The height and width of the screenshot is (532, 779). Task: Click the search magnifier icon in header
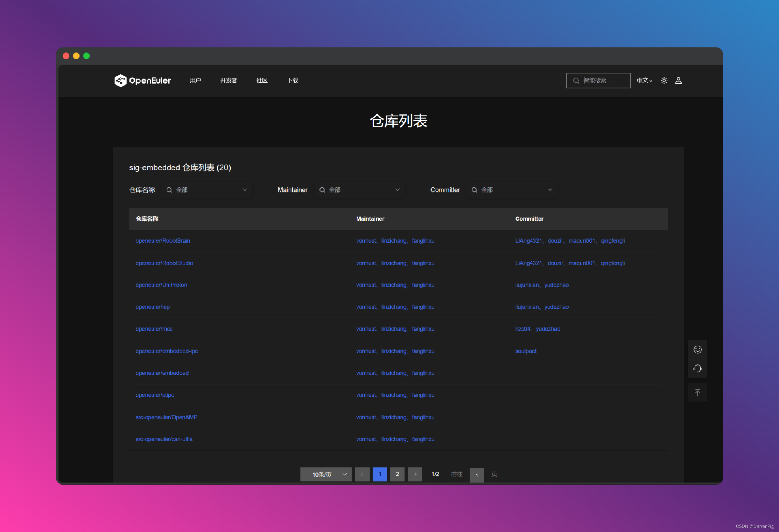pyautogui.click(x=576, y=81)
